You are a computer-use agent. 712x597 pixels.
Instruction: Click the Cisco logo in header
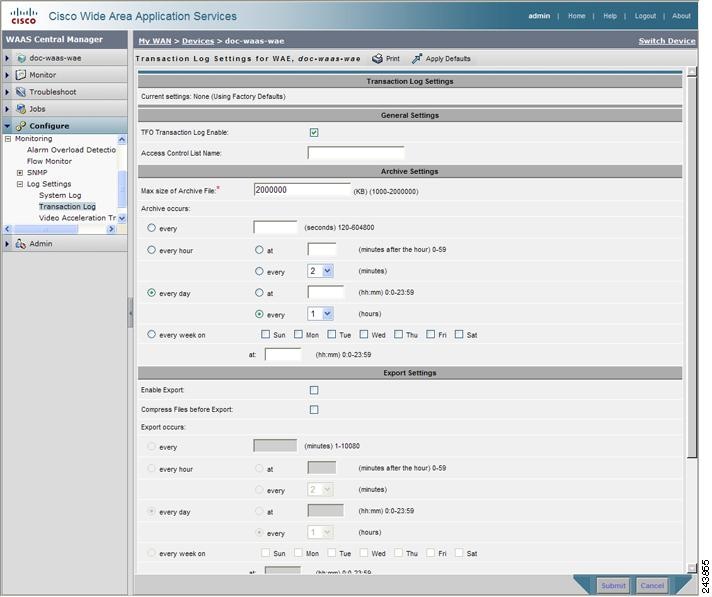point(23,16)
